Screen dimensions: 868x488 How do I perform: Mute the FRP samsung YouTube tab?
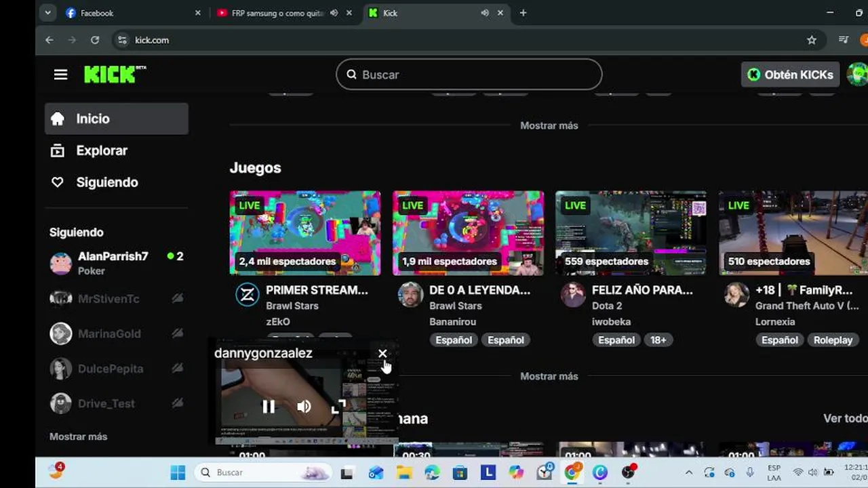tap(334, 13)
